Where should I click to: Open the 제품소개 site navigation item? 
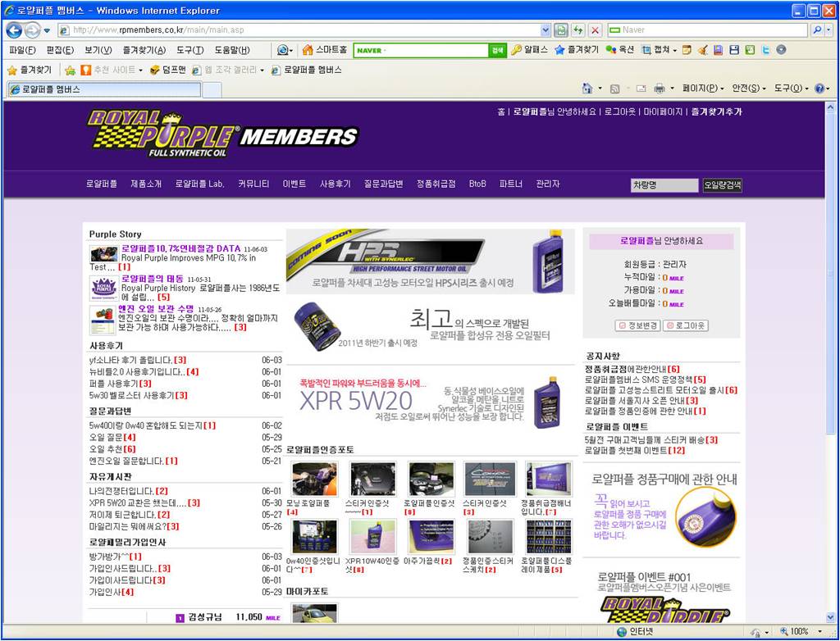tap(146, 184)
